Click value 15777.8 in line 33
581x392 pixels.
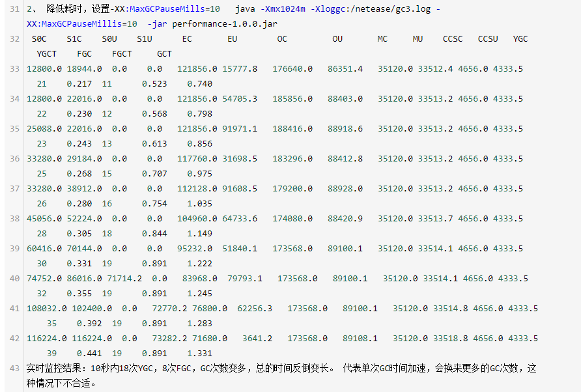[240, 69]
